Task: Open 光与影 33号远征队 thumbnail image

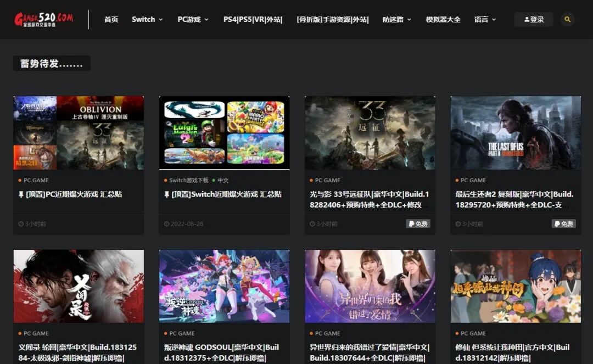Action: pos(370,133)
